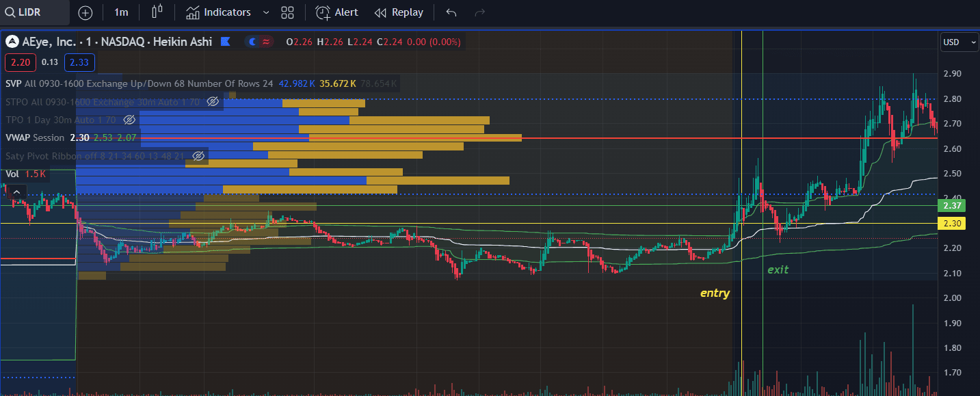Open the layout grid icon
This screenshot has width=980, height=396.
(287, 12)
